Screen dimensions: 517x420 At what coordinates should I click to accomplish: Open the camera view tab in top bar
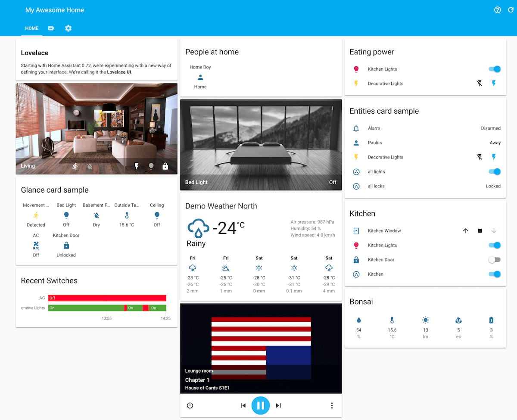tap(51, 28)
